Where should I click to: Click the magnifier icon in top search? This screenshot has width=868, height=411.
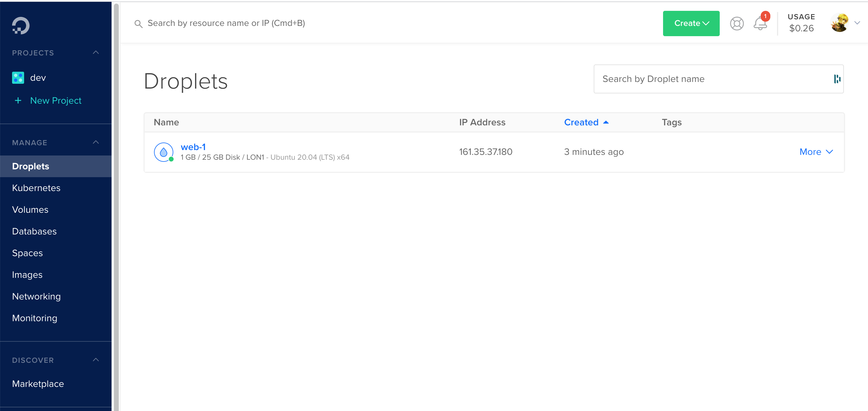pyautogui.click(x=138, y=24)
